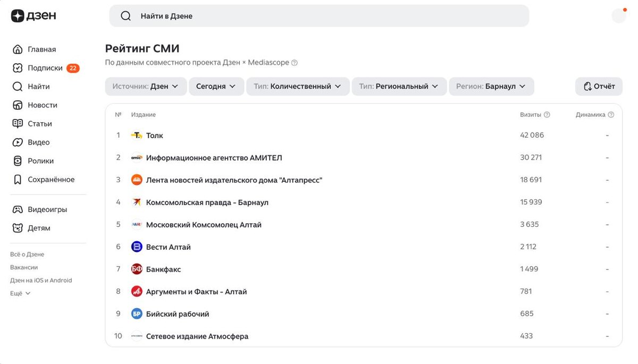
Task: Click help icon next to Mediascope
Action: (295, 63)
